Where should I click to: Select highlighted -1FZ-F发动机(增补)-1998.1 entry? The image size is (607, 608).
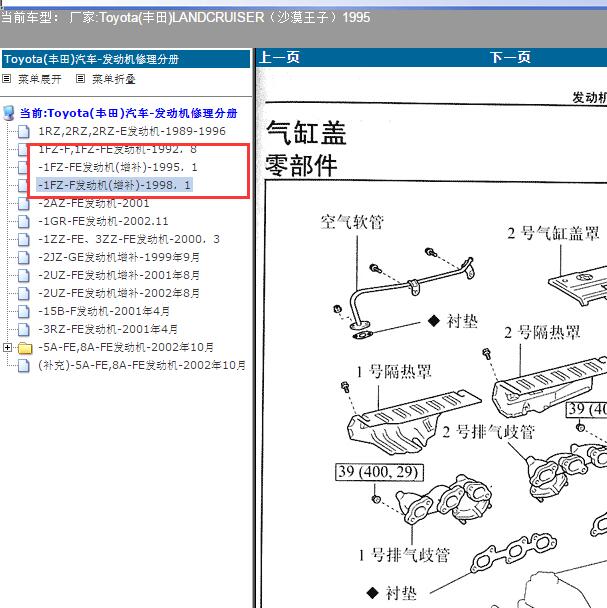pyautogui.click(x=114, y=185)
